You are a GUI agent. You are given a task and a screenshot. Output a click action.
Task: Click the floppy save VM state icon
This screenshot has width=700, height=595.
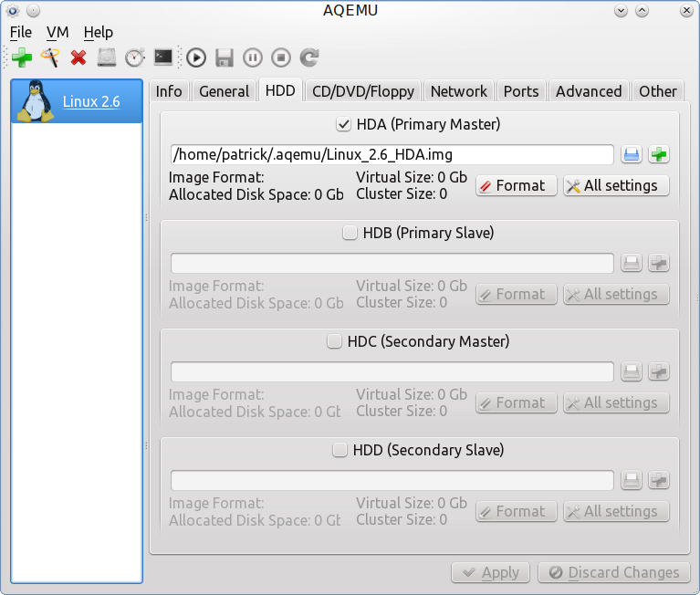coord(225,57)
